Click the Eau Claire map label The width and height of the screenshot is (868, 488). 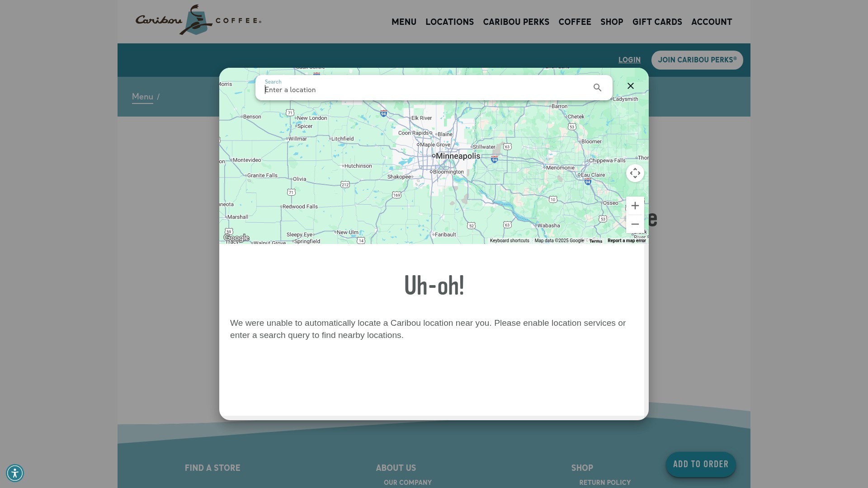[593, 175]
